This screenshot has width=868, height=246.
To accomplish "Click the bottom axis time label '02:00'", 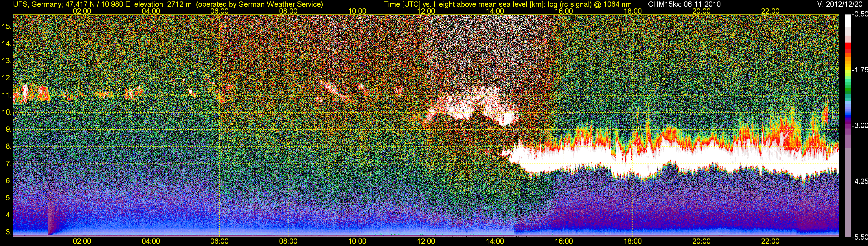I will click(x=82, y=242).
